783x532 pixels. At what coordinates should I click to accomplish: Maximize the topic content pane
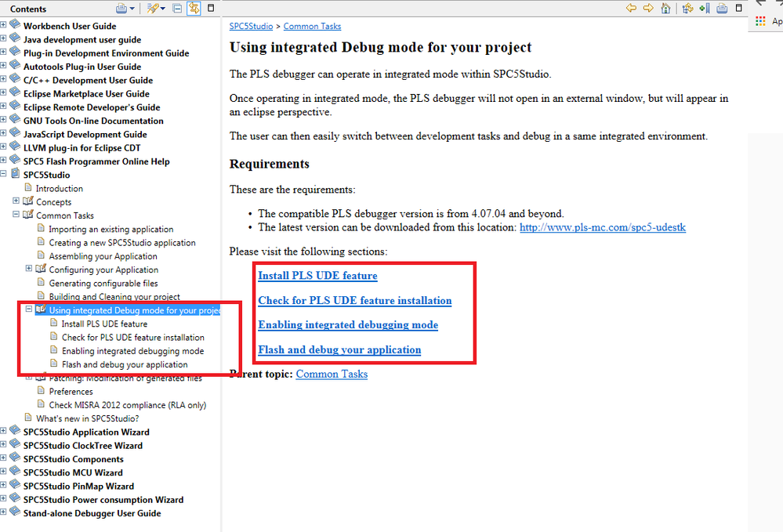click(x=738, y=8)
